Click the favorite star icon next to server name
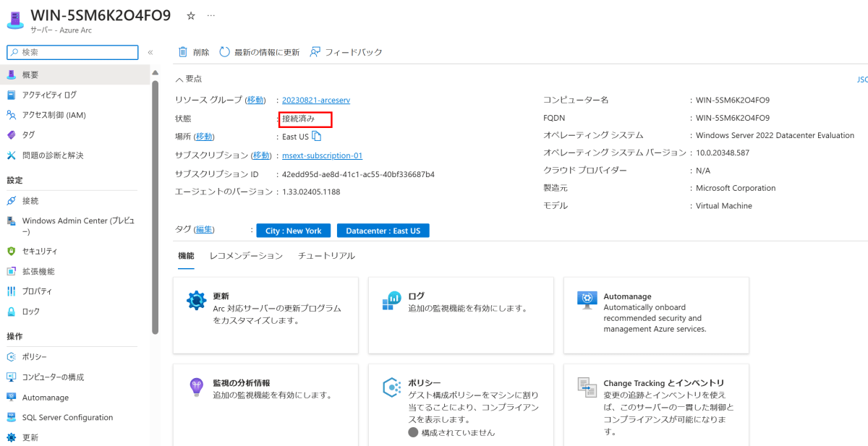 pos(191,15)
